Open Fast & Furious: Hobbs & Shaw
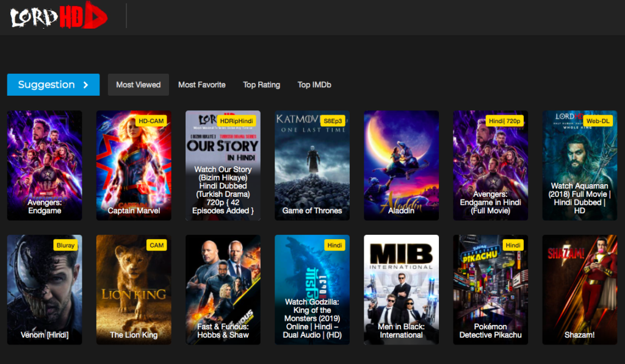 point(223,290)
